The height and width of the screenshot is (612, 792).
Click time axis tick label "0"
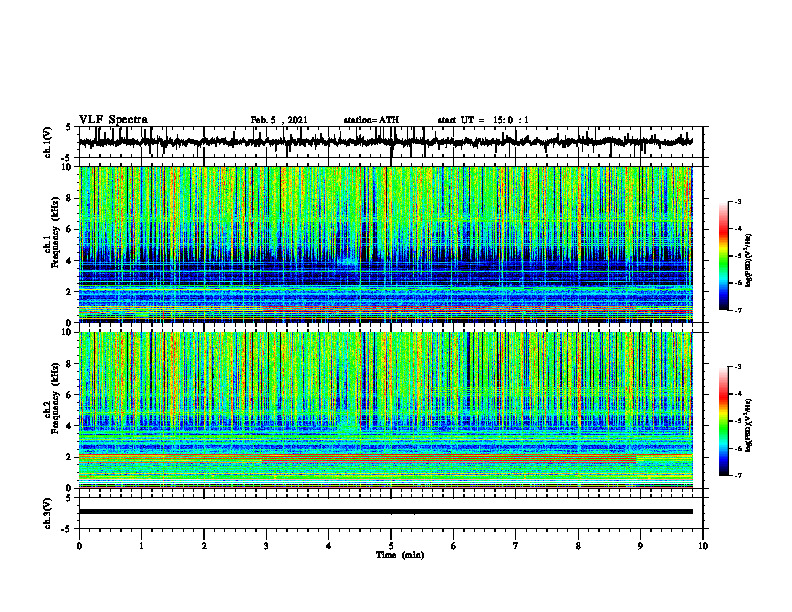coord(79,546)
